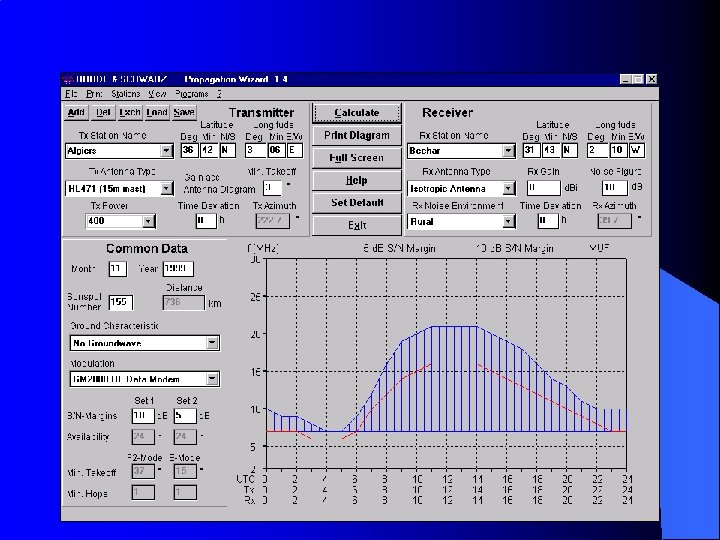Show the diagram in Full Screen
Image resolution: width=720 pixels, height=540 pixels.
pyautogui.click(x=357, y=158)
